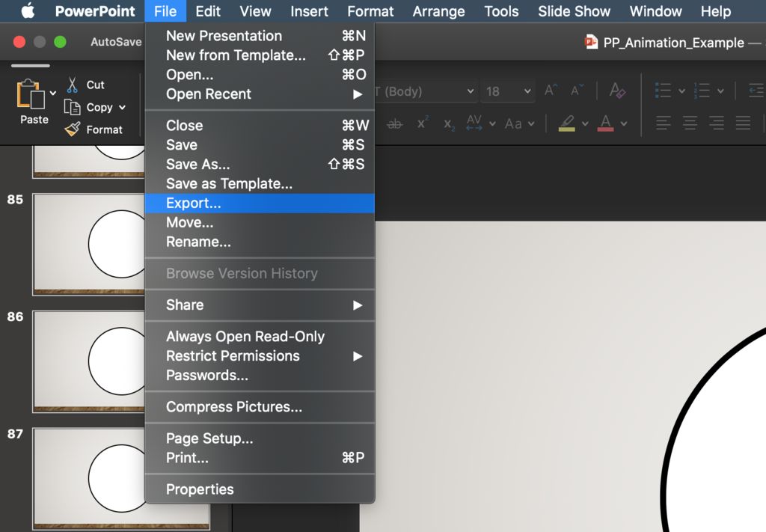Open the font name combo box

(425, 91)
